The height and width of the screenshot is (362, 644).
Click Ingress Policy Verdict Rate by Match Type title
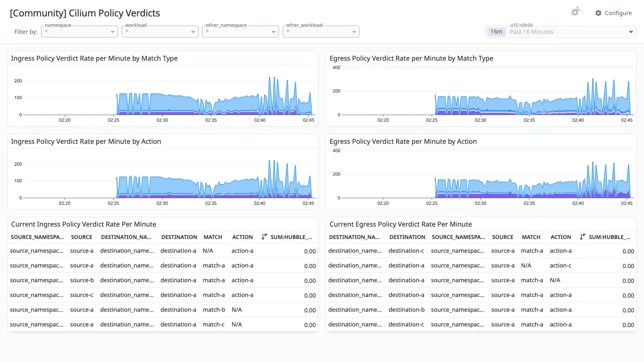tap(94, 58)
